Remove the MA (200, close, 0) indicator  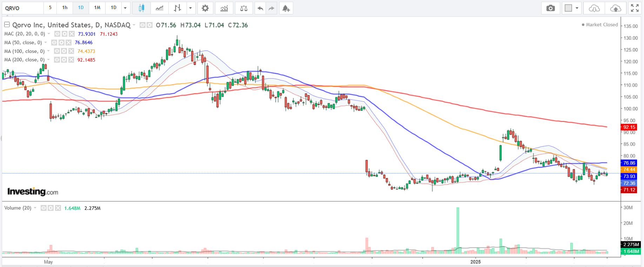(x=71, y=60)
